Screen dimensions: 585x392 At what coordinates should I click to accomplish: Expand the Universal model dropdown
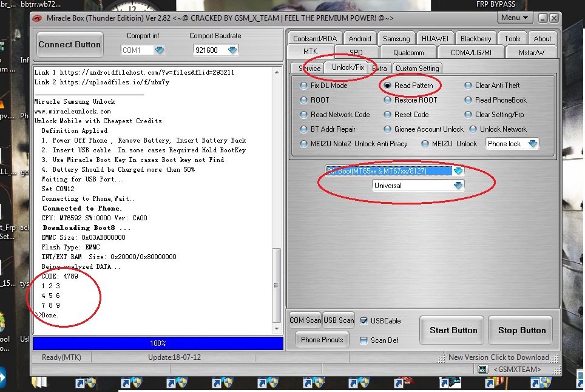pos(458,185)
